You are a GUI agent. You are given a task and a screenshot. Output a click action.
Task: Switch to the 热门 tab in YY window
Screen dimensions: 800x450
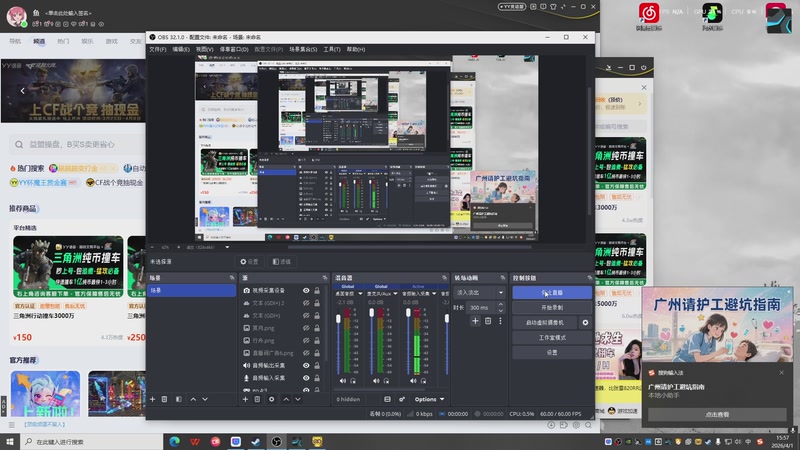(x=63, y=41)
